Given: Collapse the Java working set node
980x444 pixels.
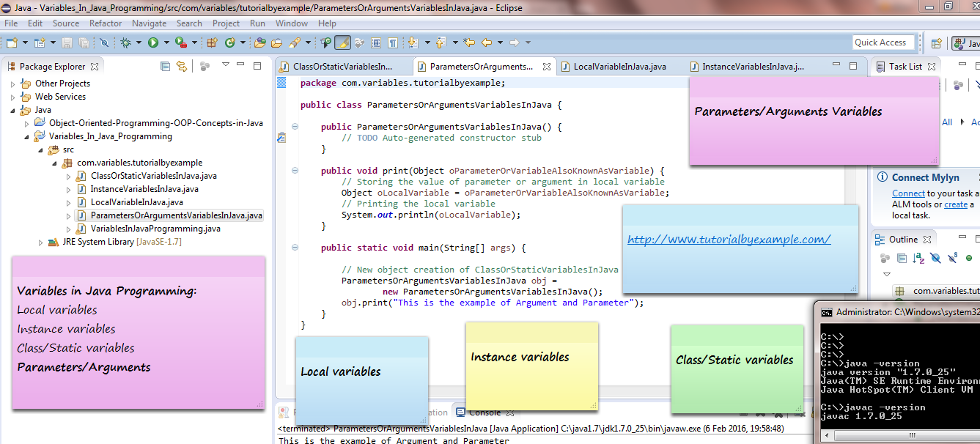Looking at the screenshot, I should tap(12, 110).
